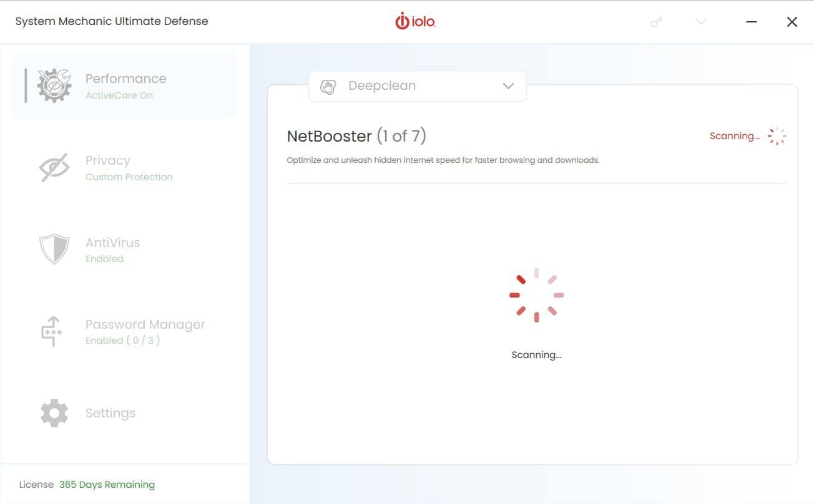Image resolution: width=814 pixels, height=504 pixels.
Task: Click the ActiveCare On status
Action: [x=119, y=95]
